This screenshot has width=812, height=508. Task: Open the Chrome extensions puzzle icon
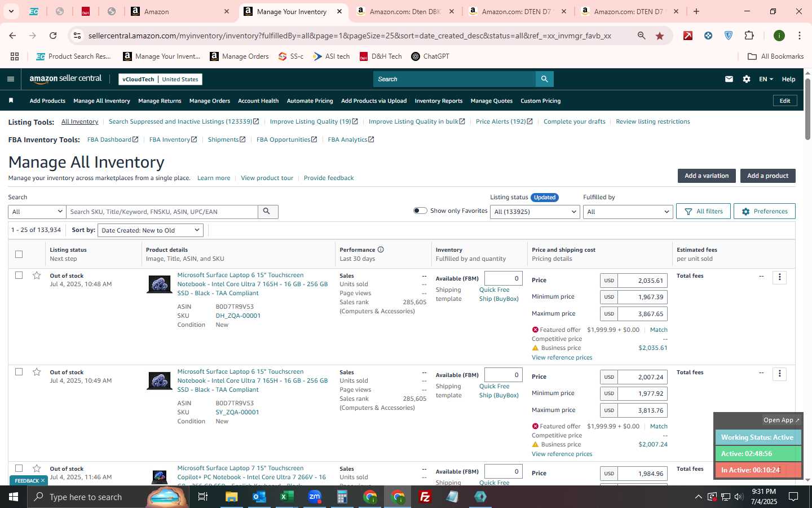(749, 36)
